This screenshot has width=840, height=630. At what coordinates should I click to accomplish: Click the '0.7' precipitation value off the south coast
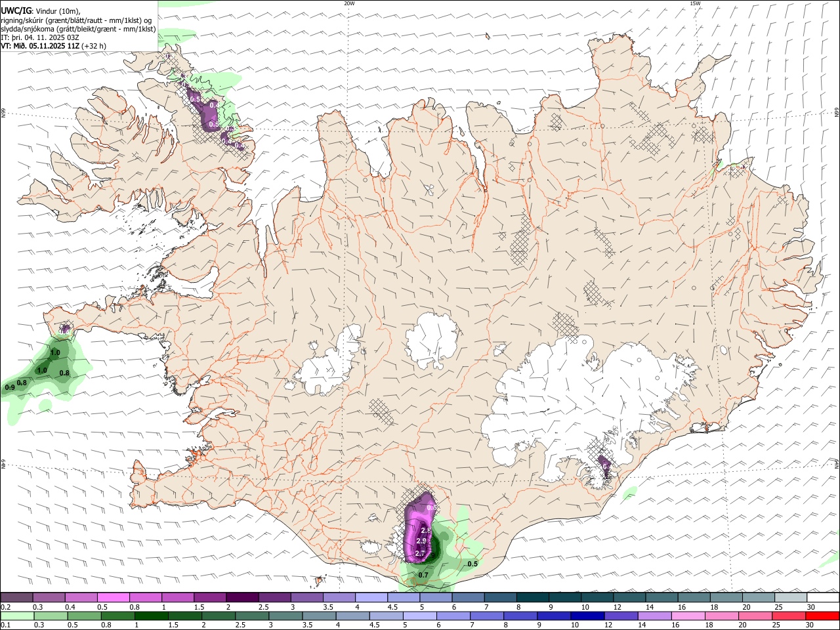click(x=423, y=575)
